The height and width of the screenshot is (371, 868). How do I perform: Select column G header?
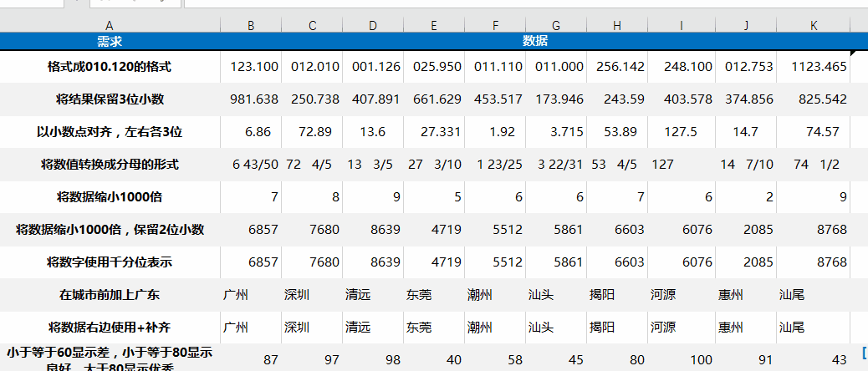click(556, 25)
